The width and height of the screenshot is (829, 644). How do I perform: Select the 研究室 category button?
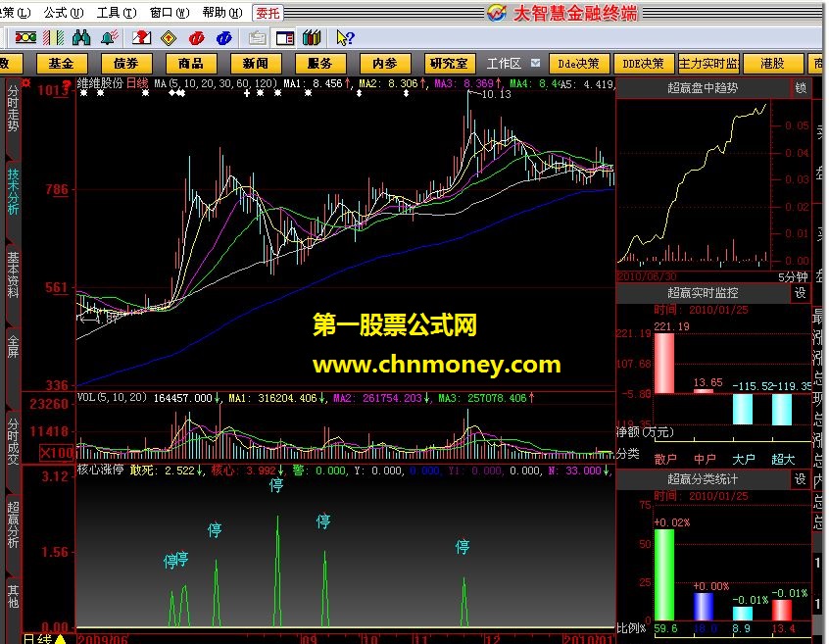pyautogui.click(x=450, y=64)
